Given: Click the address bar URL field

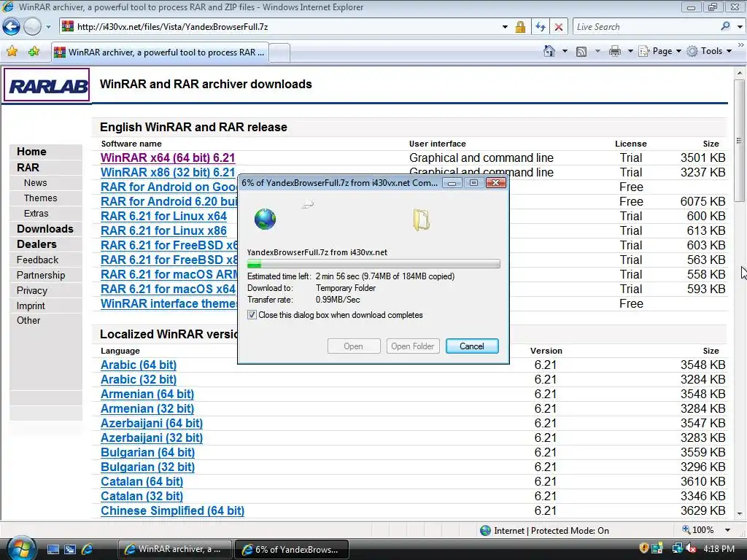Looking at the screenshot, I should [286, 27].
